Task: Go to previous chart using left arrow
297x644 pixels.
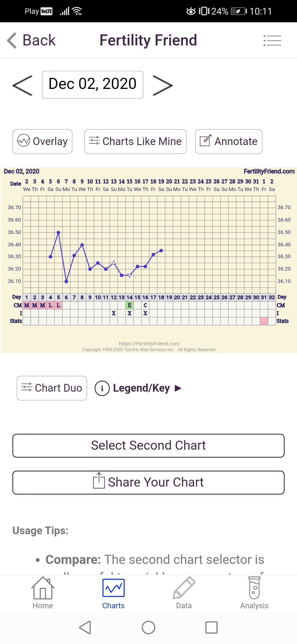Action: tap(23, 85)
